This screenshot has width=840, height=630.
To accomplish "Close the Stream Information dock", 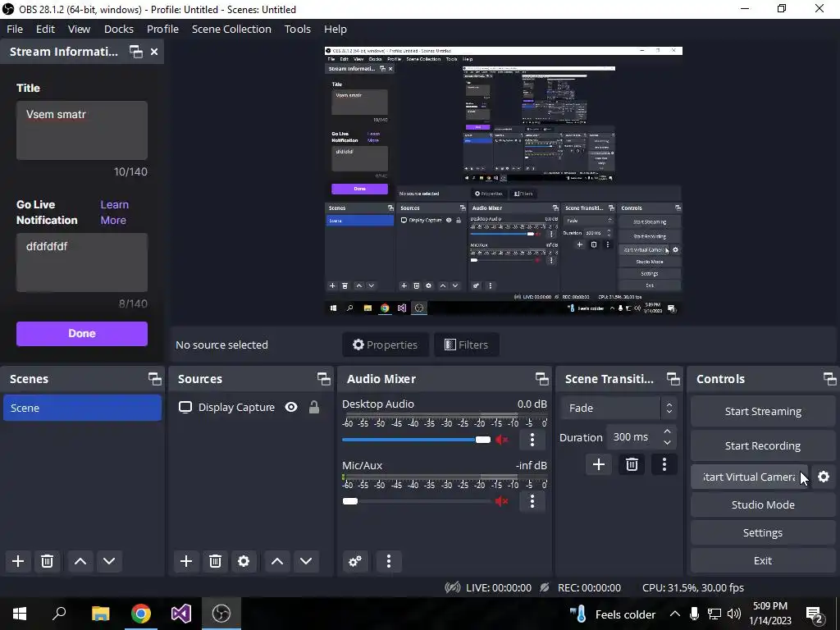I will pyautogui.click(x=154, y=52).
